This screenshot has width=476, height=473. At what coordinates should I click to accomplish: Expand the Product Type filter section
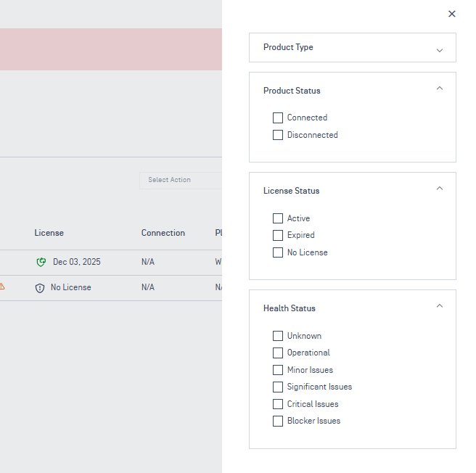439,50
